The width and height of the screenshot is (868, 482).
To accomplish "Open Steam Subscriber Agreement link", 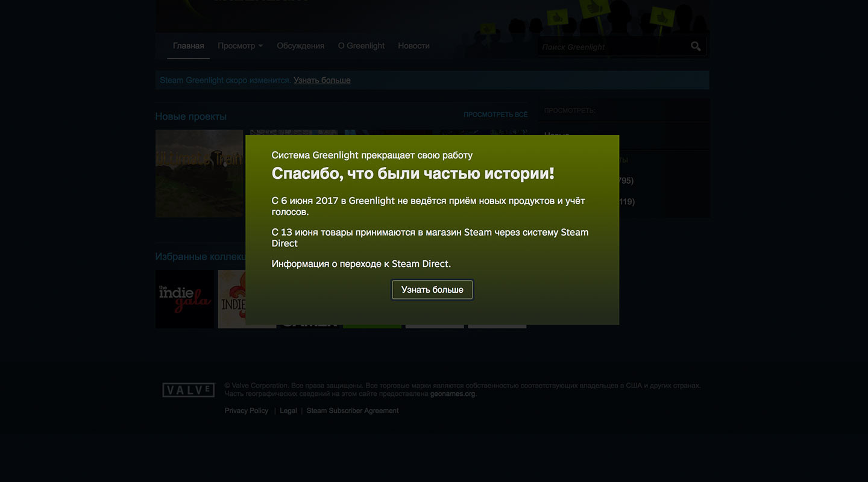I will [x=353, y=411].
